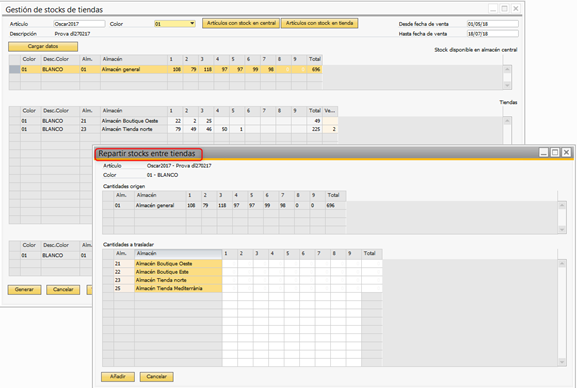577x388 pixels.
Task: Click value 108 in central stock table
Action: click(175, 69)
